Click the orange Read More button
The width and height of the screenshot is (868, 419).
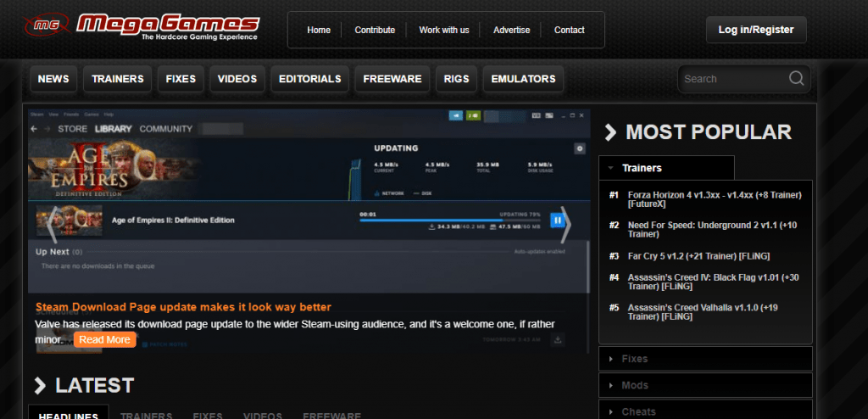(x=105, y=339)
